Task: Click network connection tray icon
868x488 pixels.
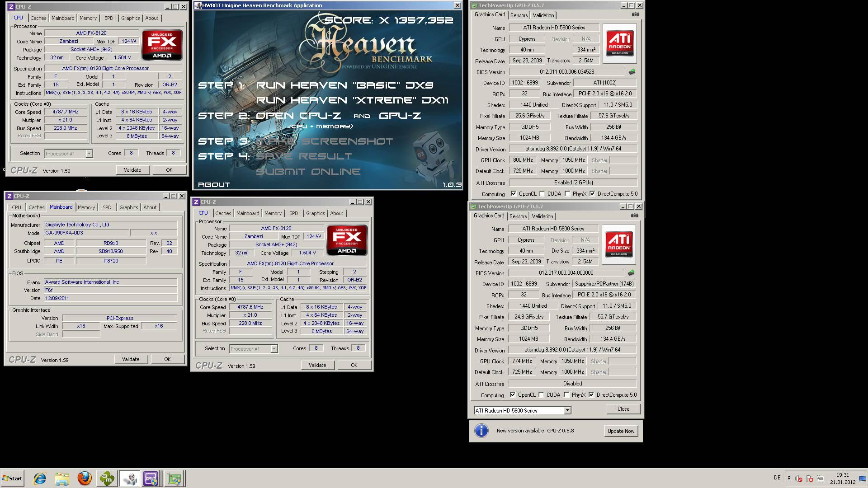Action: pos(820,479)
